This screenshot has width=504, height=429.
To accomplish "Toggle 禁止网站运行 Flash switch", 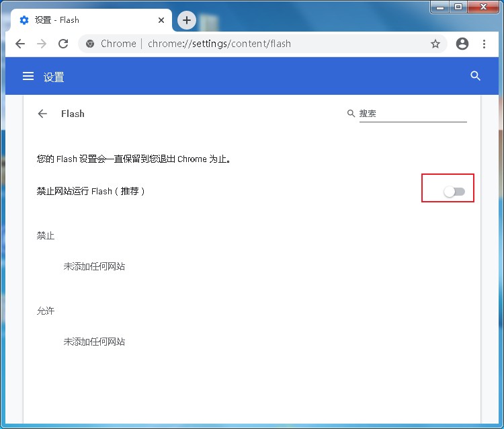I will click(x=454, y=192).
